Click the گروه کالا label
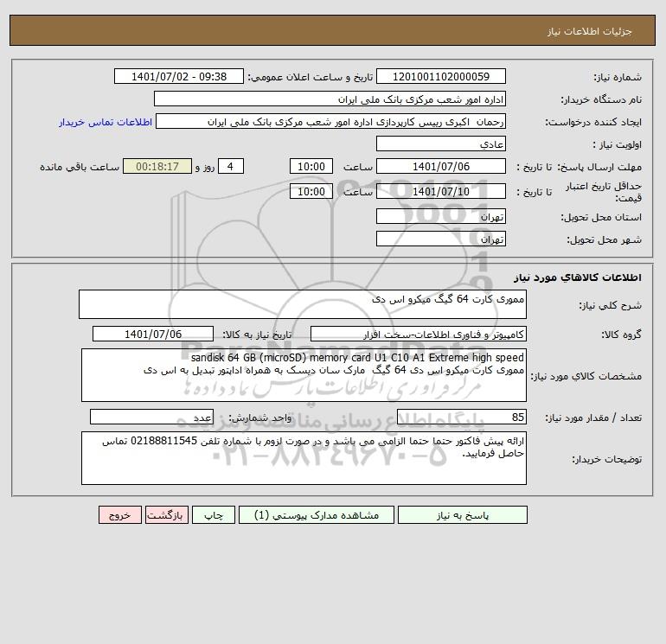The width and height of the screenshot is (666, 644). coord(621,335)
